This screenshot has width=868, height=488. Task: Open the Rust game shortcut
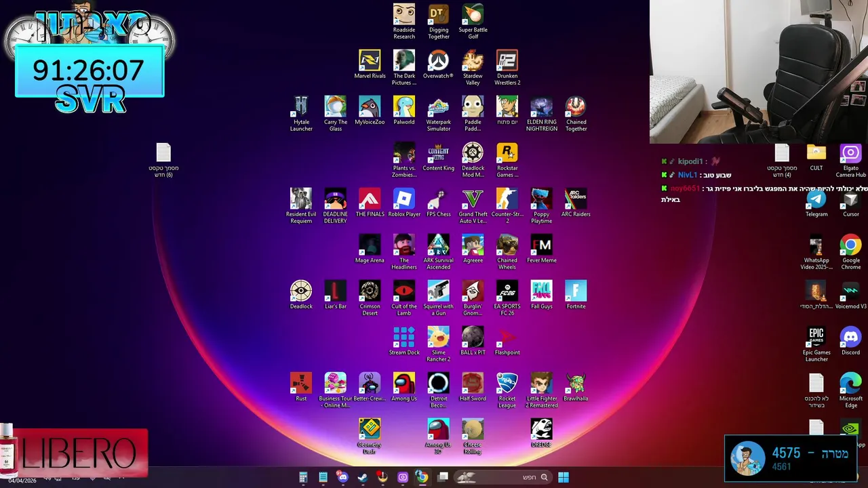301,387
